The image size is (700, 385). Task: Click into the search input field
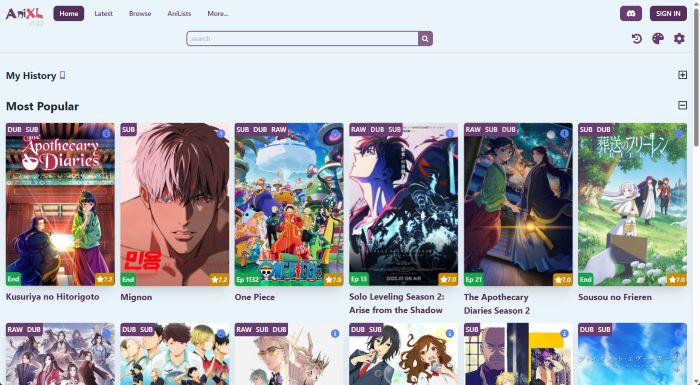point(303,39)
